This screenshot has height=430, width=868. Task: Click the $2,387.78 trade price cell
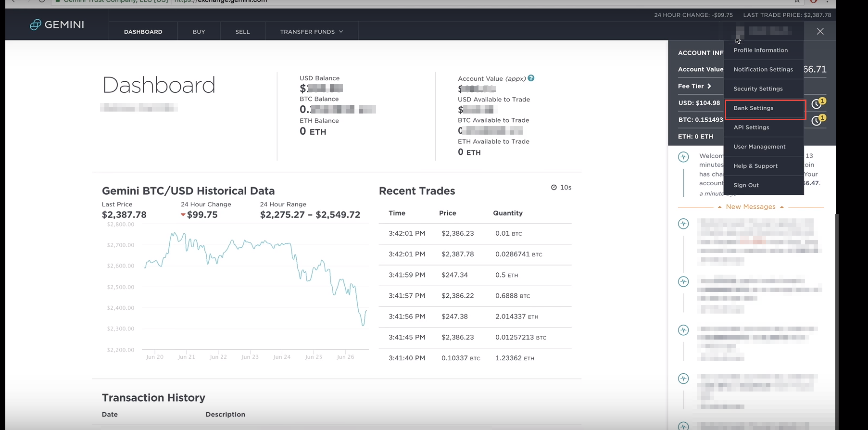point(457,254)
